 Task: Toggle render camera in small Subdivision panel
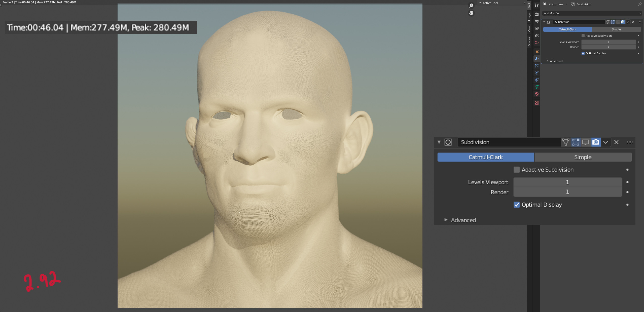[623, 22]
